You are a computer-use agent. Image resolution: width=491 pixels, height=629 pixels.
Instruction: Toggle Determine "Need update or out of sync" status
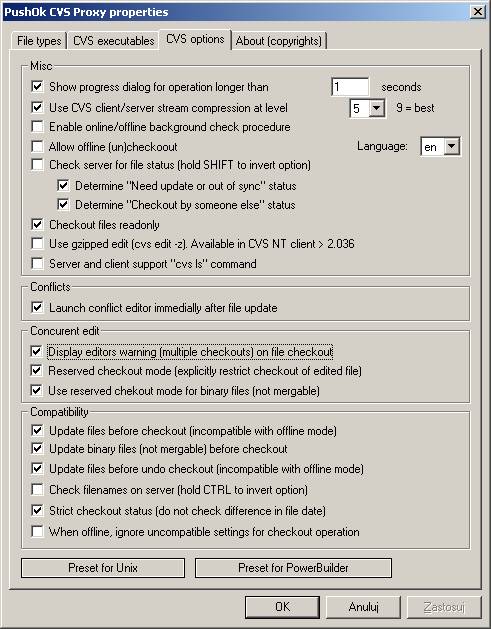[63, 186]
